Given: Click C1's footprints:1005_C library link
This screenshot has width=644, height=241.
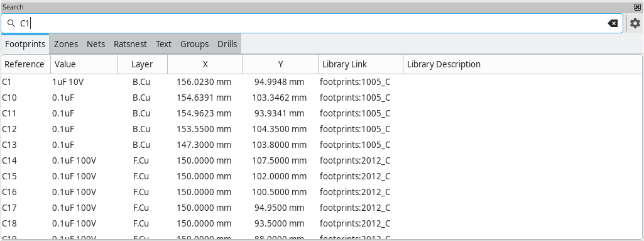Looking at the screenshot, I should 355,82.
